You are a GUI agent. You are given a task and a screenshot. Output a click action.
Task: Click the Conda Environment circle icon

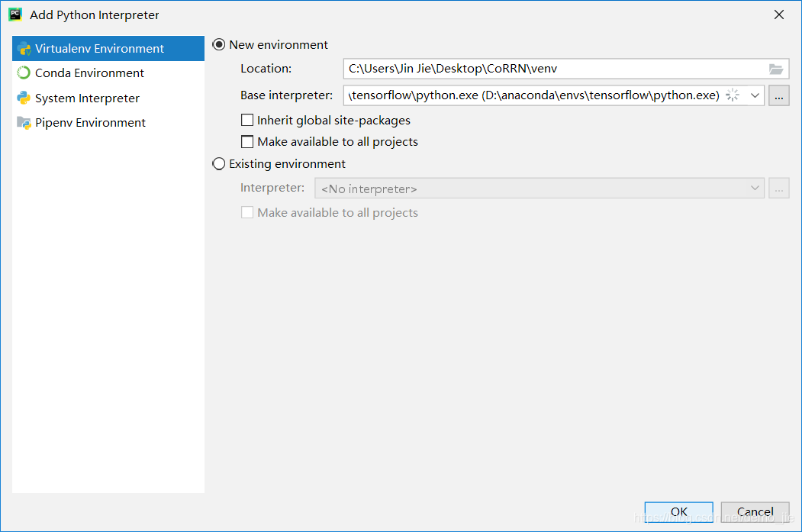[x=24, y=73]
